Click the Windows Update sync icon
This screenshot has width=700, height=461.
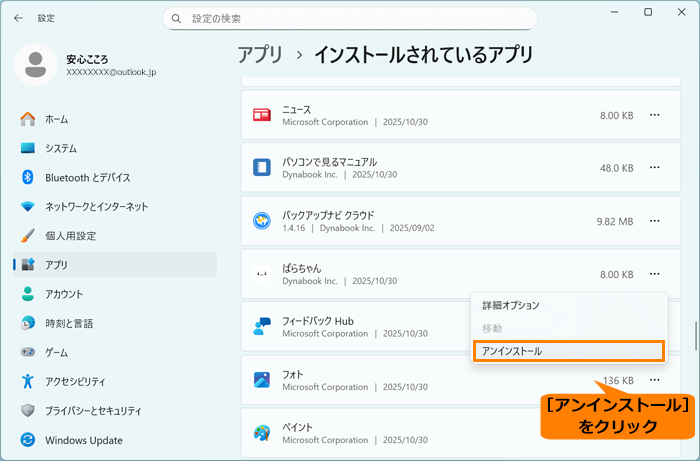(28, 440)
